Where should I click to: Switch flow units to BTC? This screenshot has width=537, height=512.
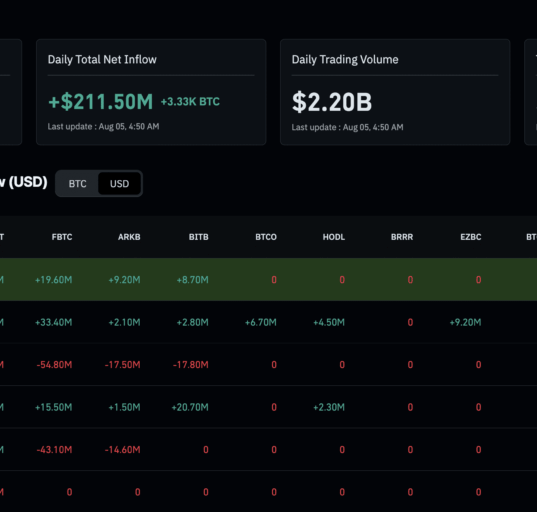coord(77,184)
